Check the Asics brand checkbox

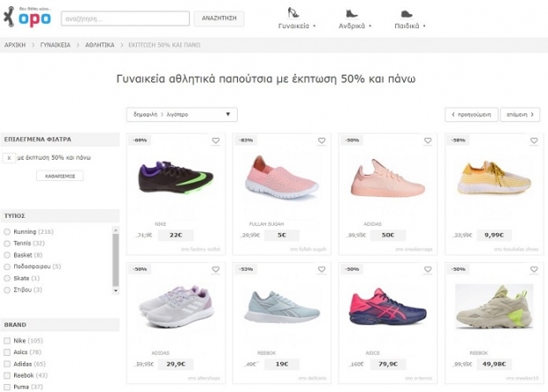[7, 352]
